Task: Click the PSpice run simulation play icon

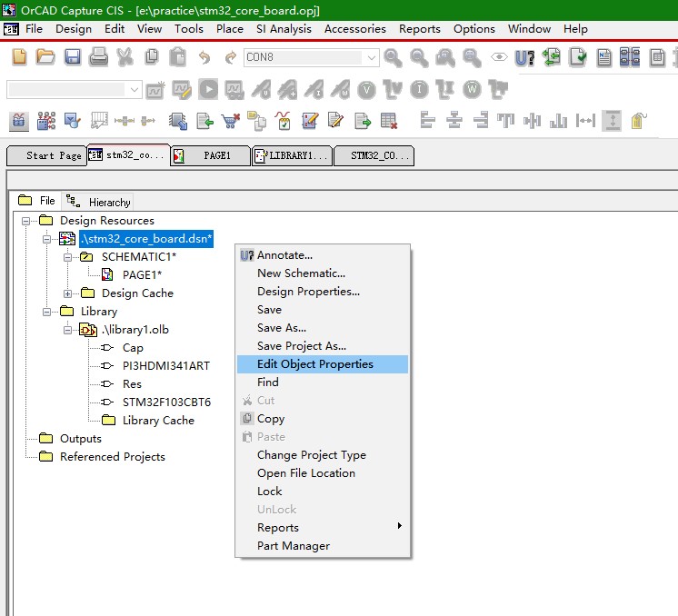Action: [208, 89]
